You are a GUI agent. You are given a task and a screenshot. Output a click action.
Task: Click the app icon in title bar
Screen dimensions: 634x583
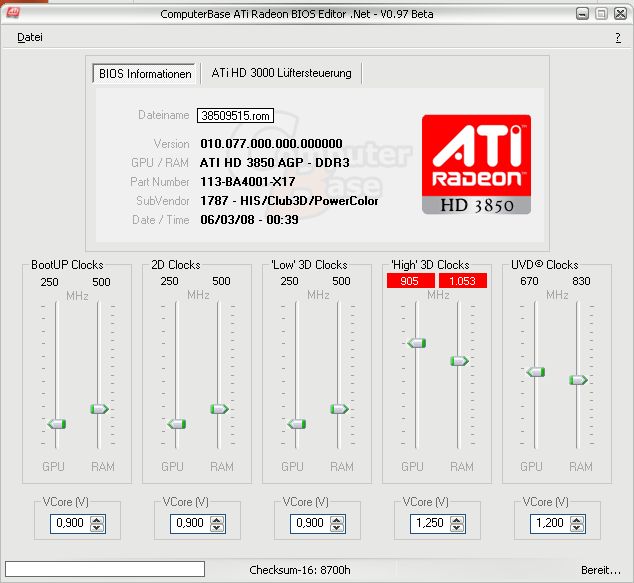pyautogui.click(x=13, y=13)
